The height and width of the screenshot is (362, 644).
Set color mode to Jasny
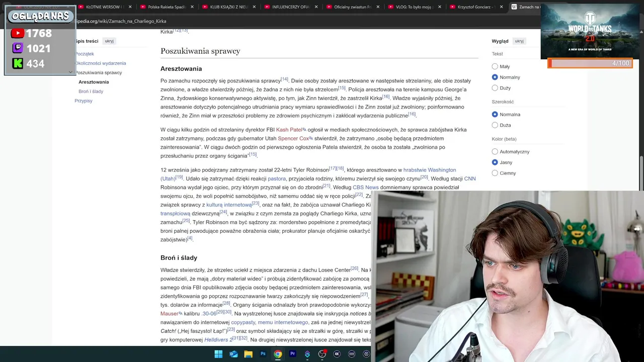tap(495, 162)
